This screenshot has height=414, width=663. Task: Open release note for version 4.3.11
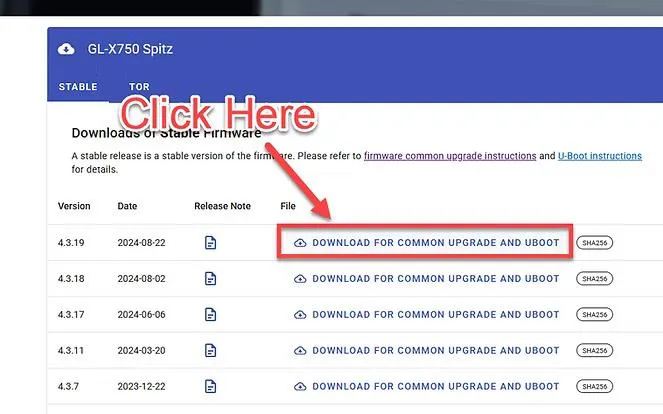(211, 351)
